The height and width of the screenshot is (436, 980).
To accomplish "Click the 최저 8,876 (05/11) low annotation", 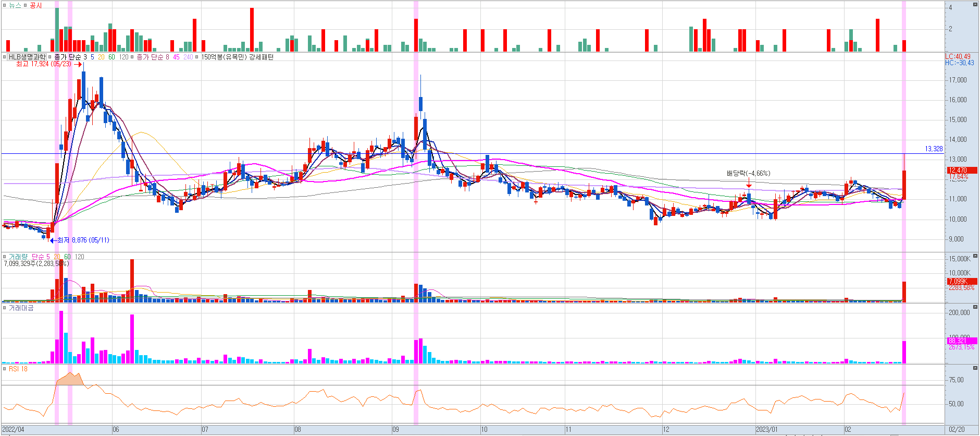I will [x=83, y=240].
